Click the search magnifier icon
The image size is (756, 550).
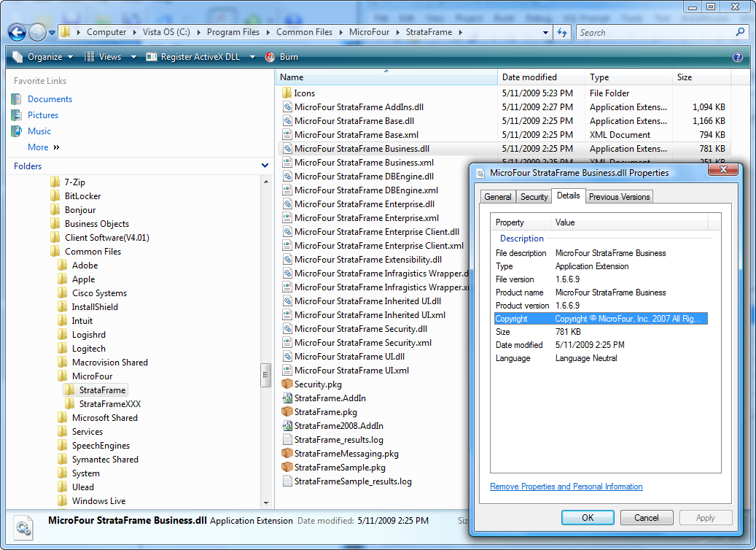(740, 32)
